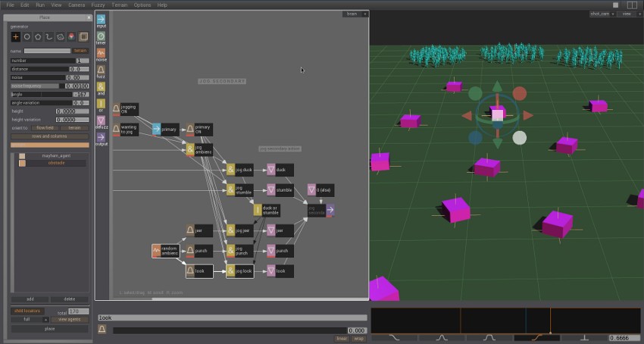Pick the noise node icon
Viewport: 644px width, 344px height.
[x=101, y=53]
